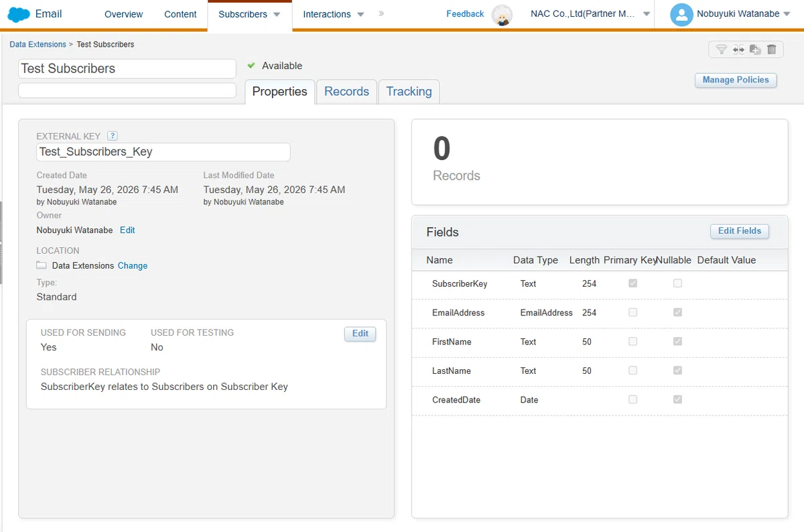Click Edit button in sending settings
804x532 pixels.
360,334
